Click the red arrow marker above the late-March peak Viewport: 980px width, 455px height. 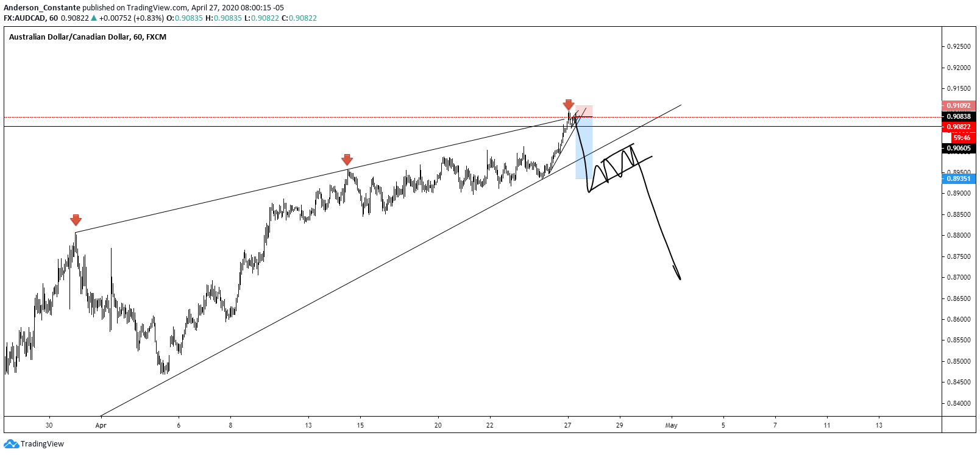coord(76,220)
